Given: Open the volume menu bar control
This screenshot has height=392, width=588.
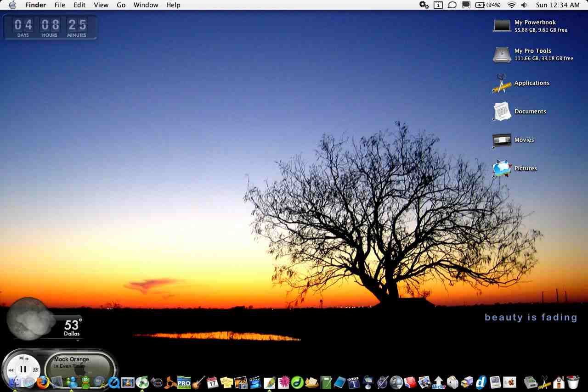Looking at the screenshot, I should [524, 5].
